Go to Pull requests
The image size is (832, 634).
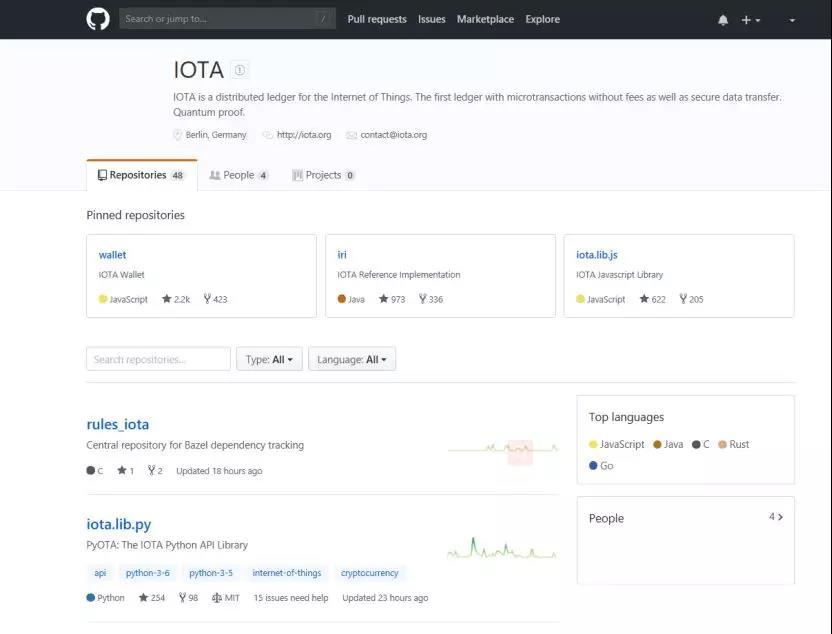pyautogui.click(x=377, y=19)
